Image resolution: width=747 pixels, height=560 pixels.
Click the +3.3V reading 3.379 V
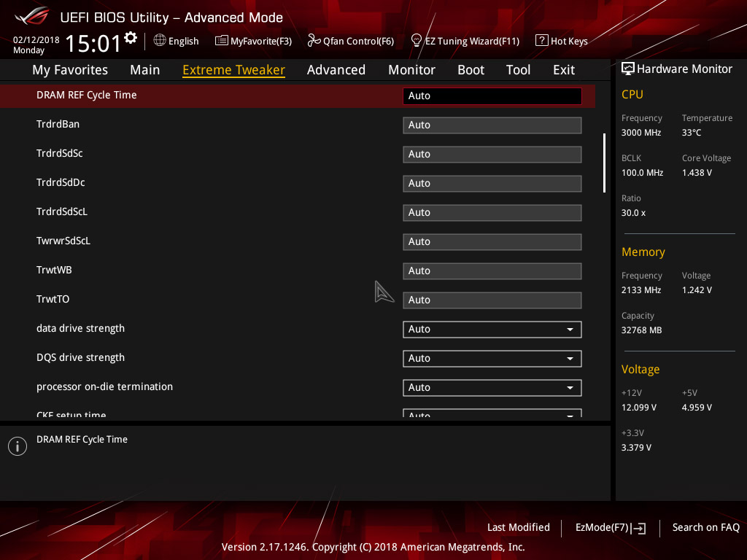point(636,448)
